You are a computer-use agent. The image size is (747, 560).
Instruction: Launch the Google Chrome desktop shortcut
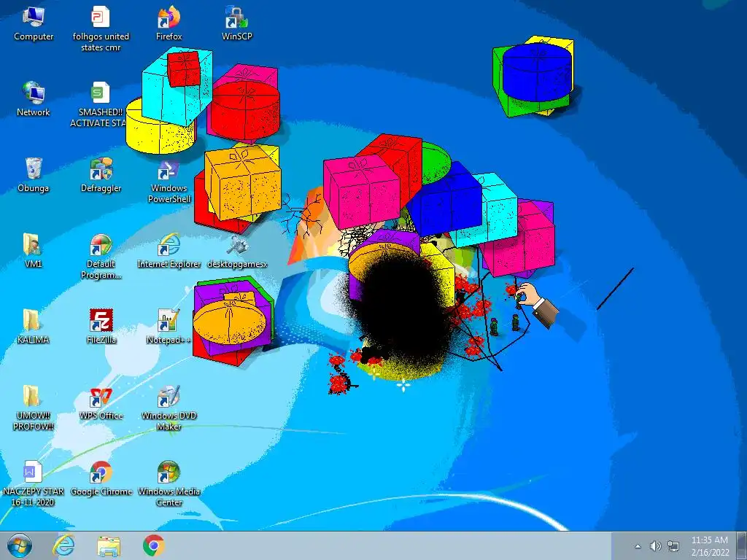(x=101, y=478)
